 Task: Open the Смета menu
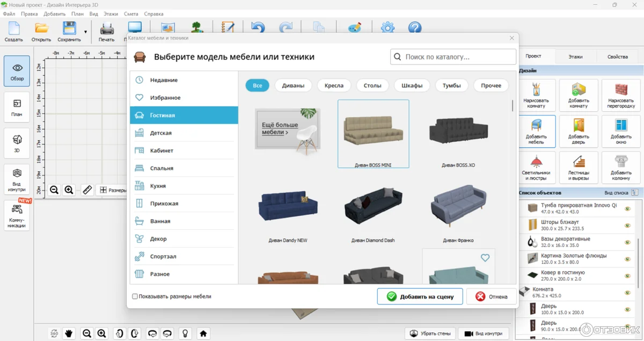131,14
